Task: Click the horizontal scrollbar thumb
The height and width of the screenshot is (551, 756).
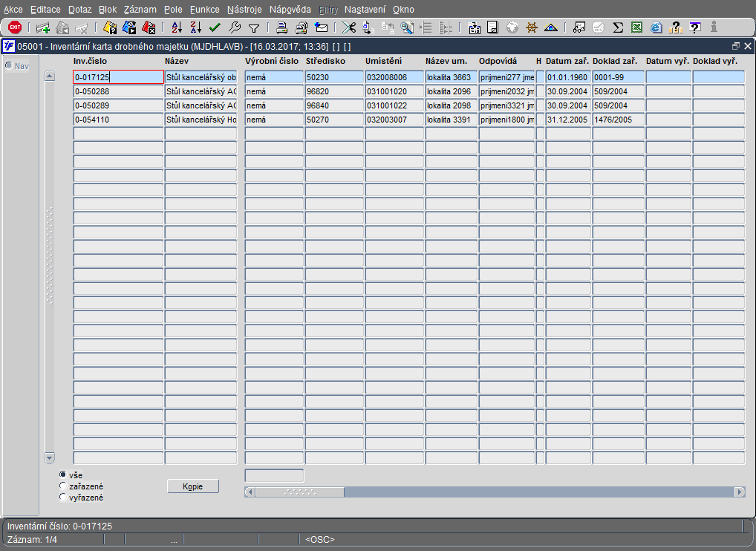Action: click(x=299, y=492)
